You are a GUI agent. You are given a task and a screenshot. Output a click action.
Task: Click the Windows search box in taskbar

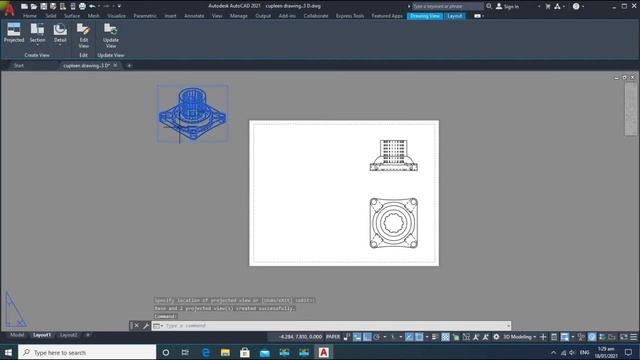point(87,352)
